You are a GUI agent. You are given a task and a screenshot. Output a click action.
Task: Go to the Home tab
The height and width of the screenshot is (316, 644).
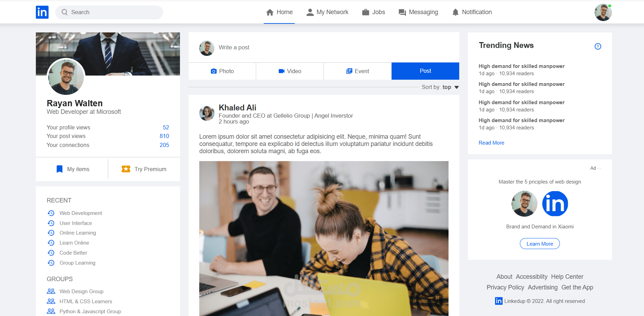click(279, 12)
